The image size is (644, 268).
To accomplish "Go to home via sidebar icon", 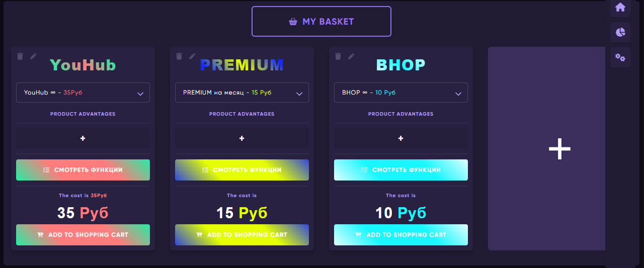I will coord(620,8).
